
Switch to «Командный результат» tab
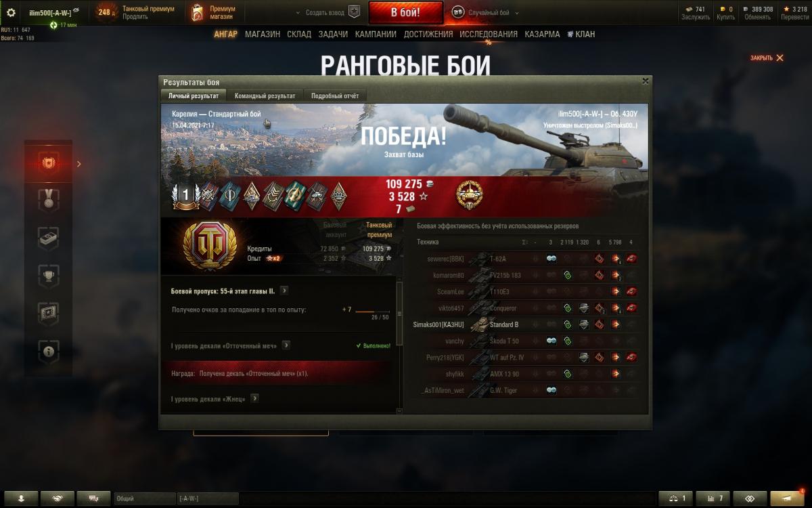pos(265,96)
